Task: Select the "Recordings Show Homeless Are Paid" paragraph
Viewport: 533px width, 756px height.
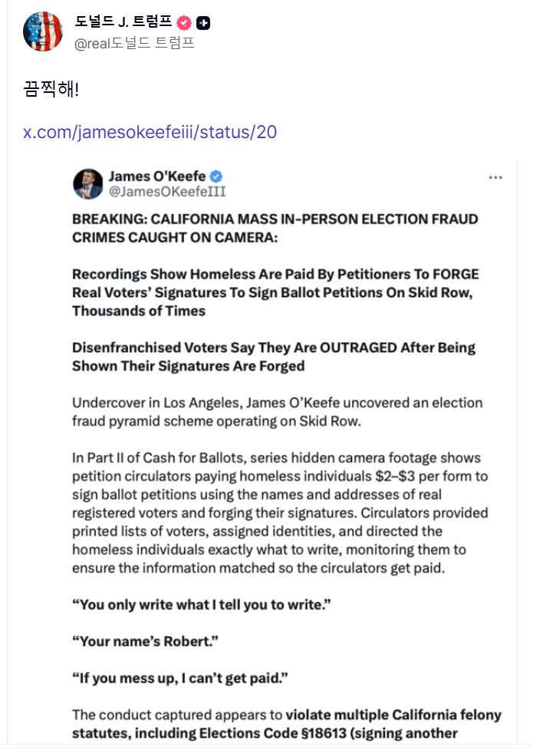Action: (x=275, y=292)
